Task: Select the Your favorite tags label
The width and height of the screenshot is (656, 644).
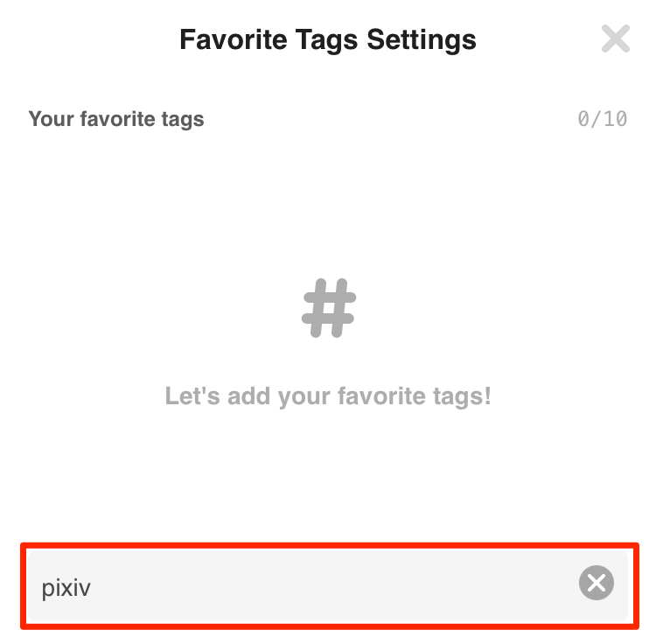Action: point(116,119)
